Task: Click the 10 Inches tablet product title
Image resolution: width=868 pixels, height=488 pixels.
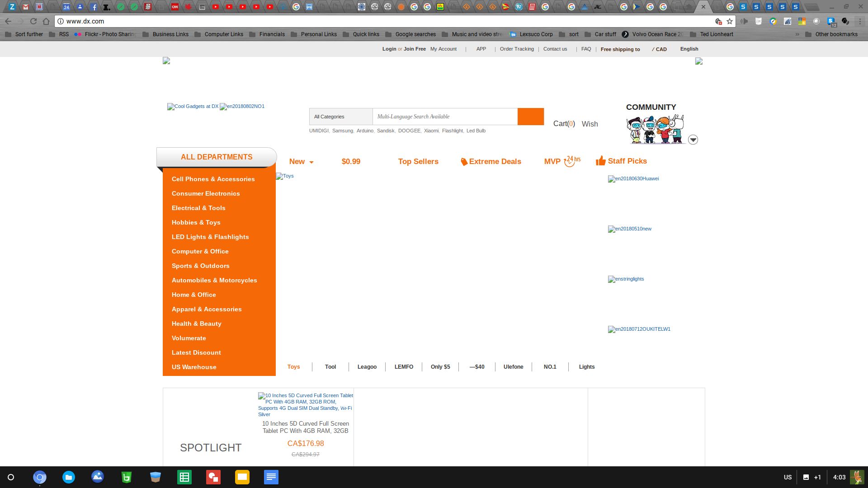Action: pyautogui.click(x=306, y=427)
